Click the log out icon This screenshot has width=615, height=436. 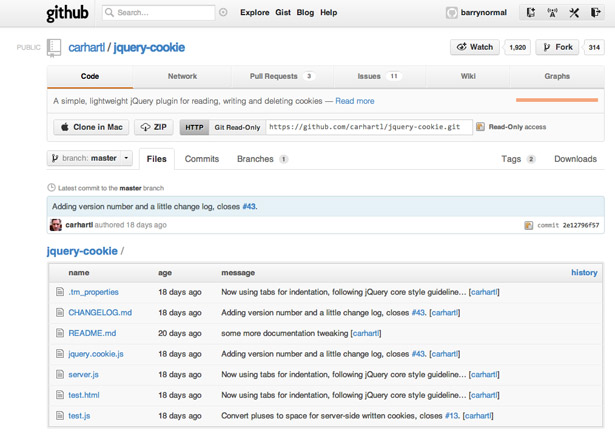595,13
